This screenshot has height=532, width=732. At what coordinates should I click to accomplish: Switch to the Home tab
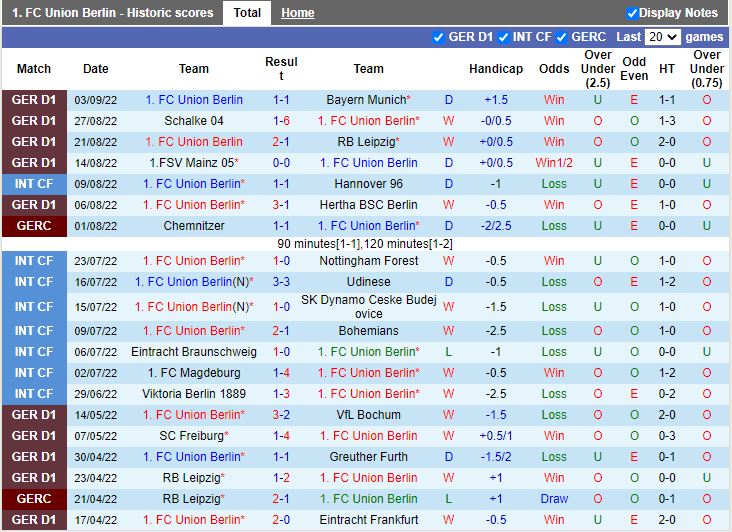click(x=297, y=13)
